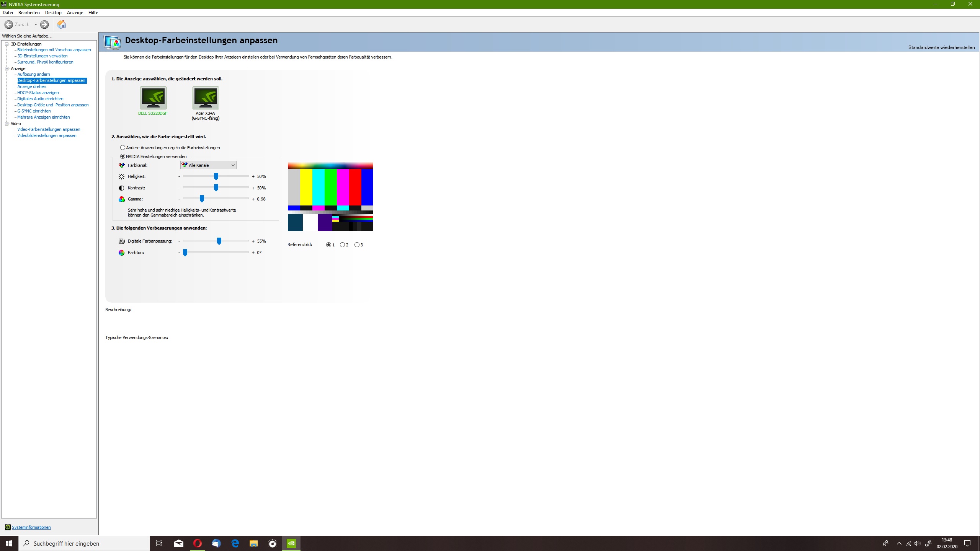Viewport: 980px width, 551px height.
Task: Open File Explorer from taskbar
Action: coord(254,543)
